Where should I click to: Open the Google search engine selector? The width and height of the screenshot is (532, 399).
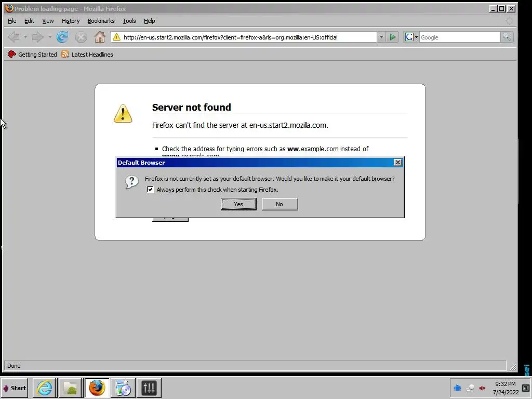coord(411,37)
